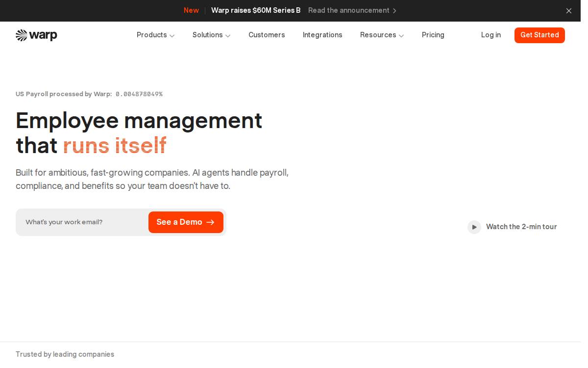Click 'Watch the 2-min tour' label
The width and height of the screenshot is (588, 368).
pyautogui.click(x=521, y=227)
